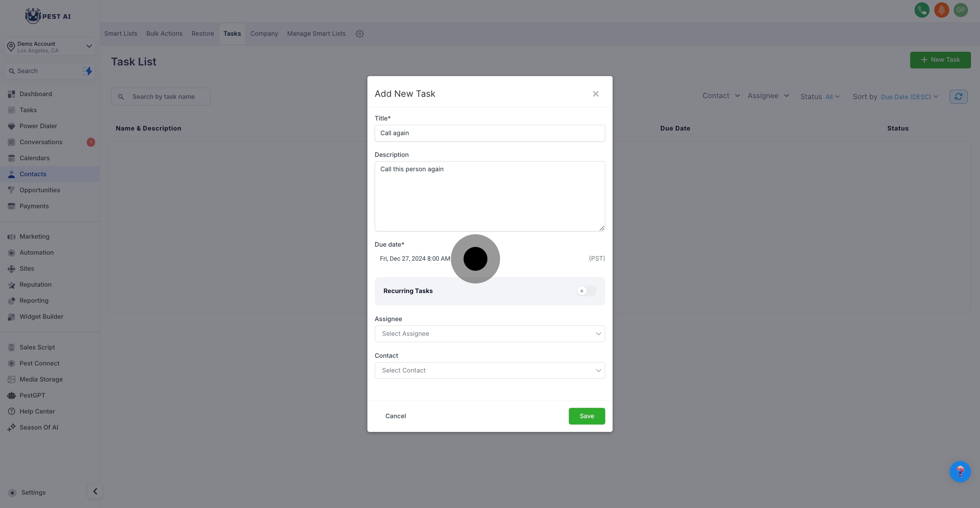This screenshot has width=980, height=508.
Task: Click the lightning bolt quick-actions icon
Action: [88, 71]
